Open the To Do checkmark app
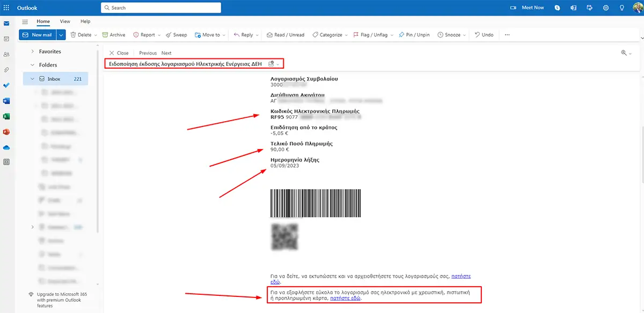This screenshot has width=644, height=313. 6,85
